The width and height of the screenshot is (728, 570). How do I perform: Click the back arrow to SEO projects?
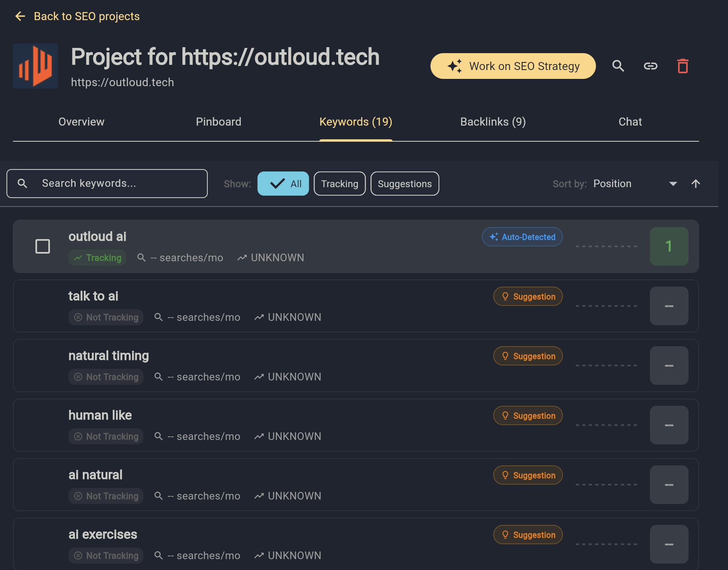pyautogui.click(x=20, y=16)
